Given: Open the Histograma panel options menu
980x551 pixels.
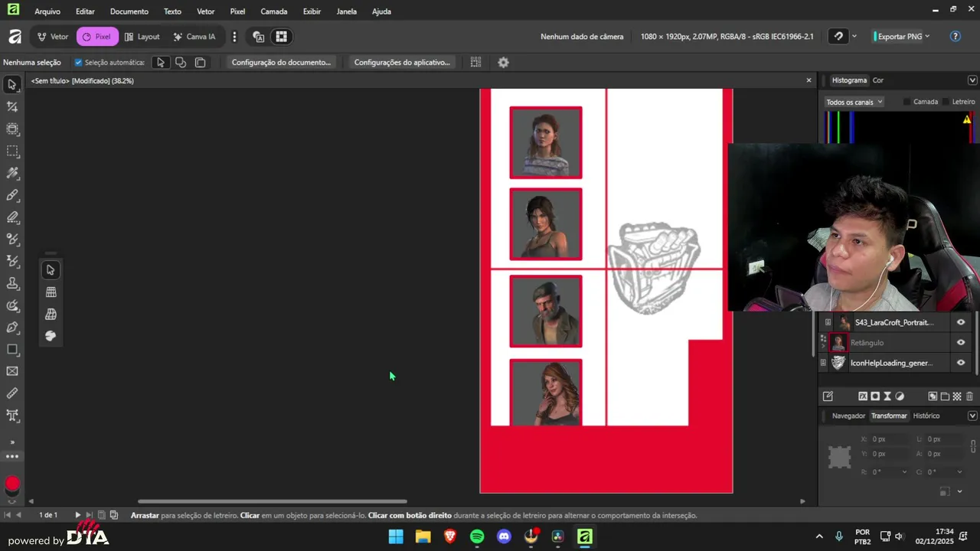Looking at the screenshot, I should point(972,80).
